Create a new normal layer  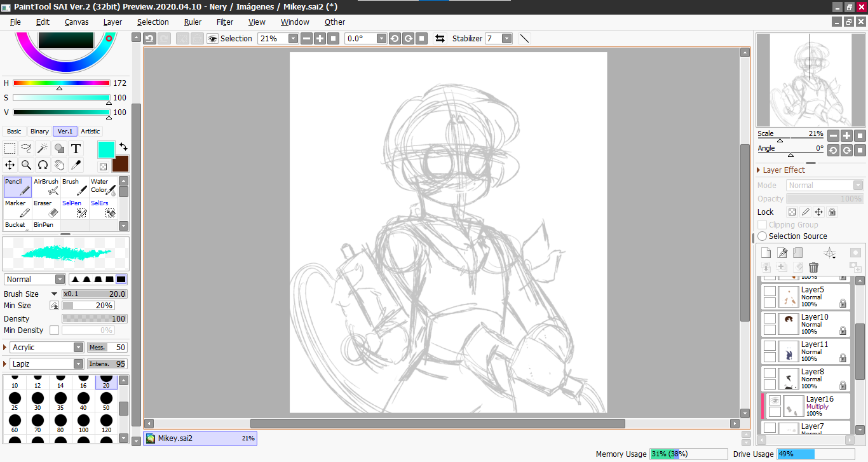pyautogui.click(x=766, y=252)
